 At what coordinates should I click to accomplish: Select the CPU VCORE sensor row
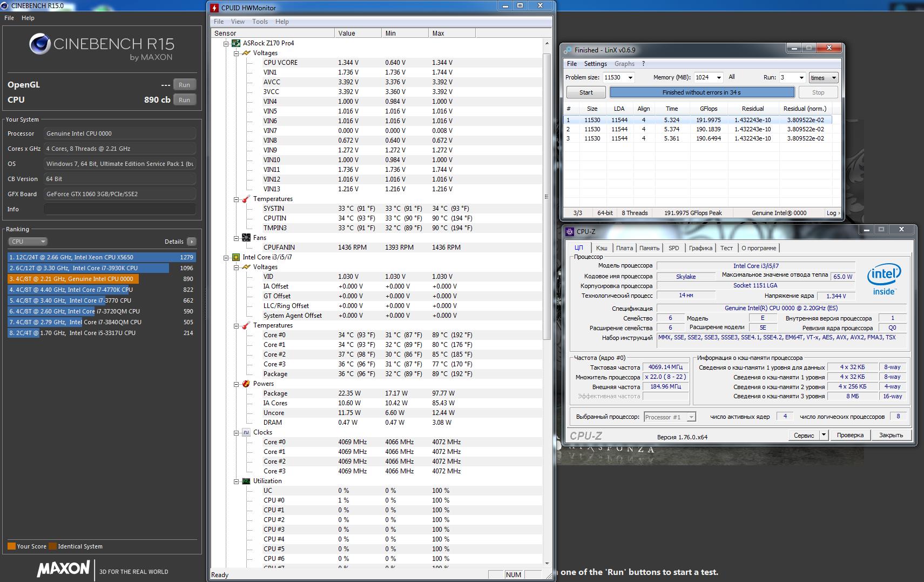pos(376,63)
